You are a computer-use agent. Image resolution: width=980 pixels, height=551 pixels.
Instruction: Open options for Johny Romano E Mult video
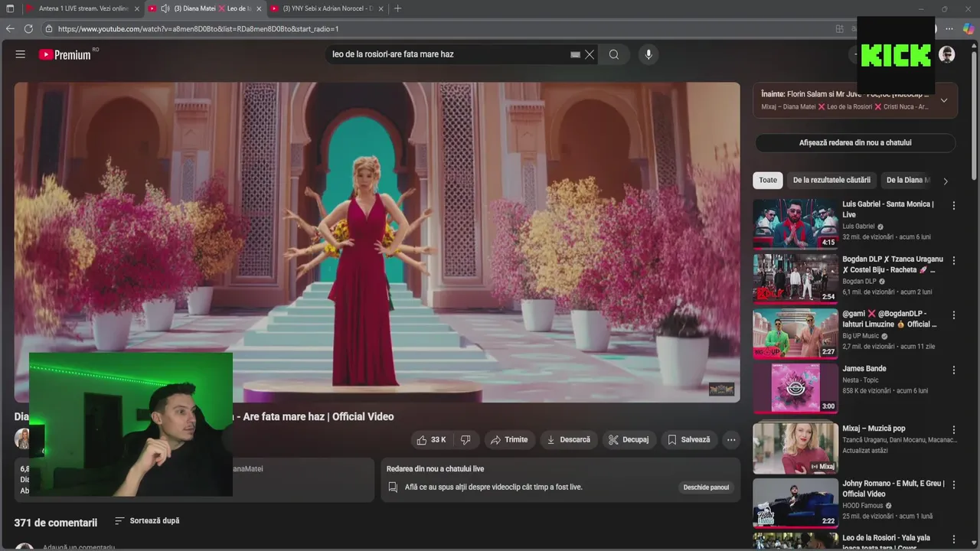click(x=954, y=485)
